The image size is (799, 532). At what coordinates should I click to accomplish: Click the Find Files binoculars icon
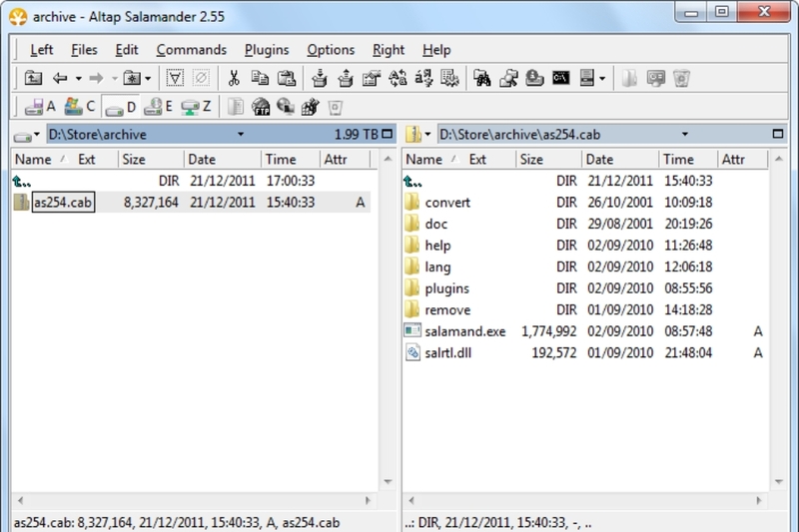pos(482,78)
